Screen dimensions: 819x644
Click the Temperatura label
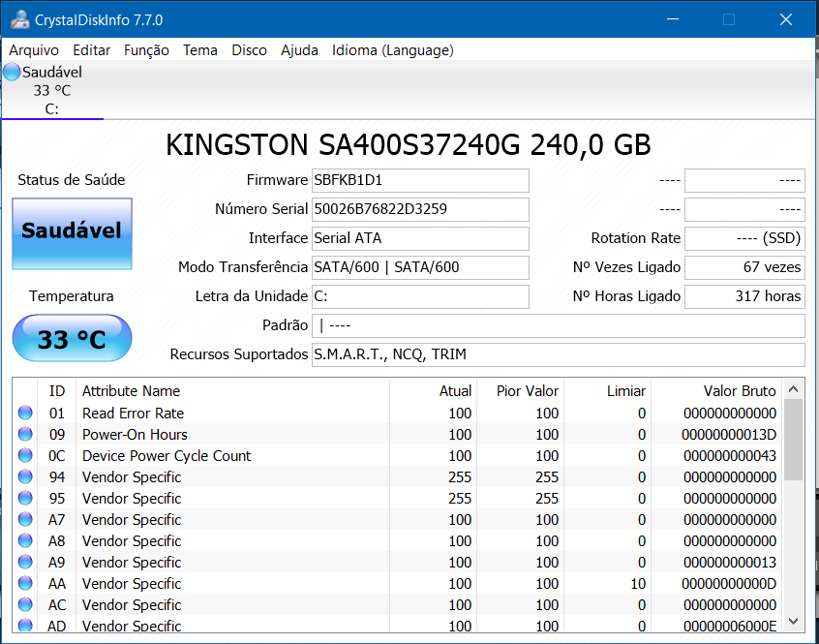pos(71,296)
